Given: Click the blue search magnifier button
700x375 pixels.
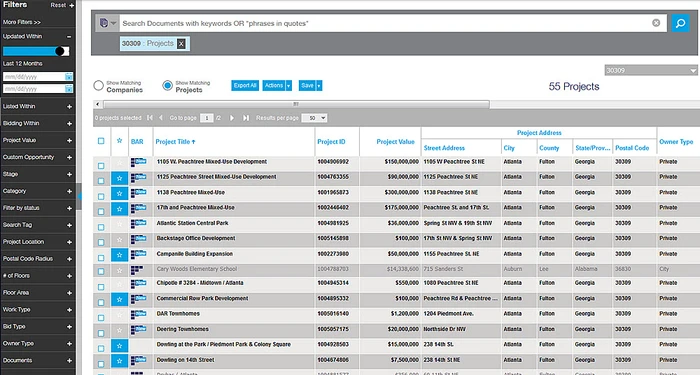Looking at the screenshot, I should point(680,23).
